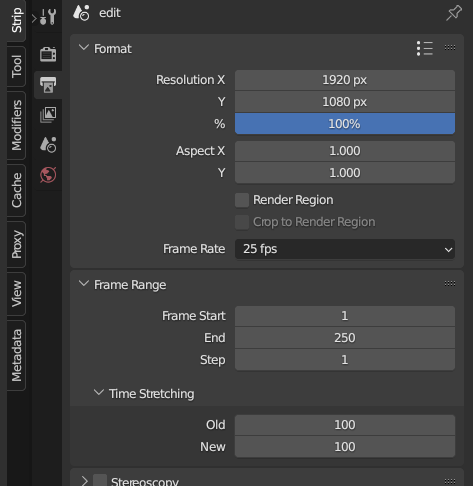The image size is (473, 486).
Task: Click the Format panel drag handle
Action: tap(450, 48)
